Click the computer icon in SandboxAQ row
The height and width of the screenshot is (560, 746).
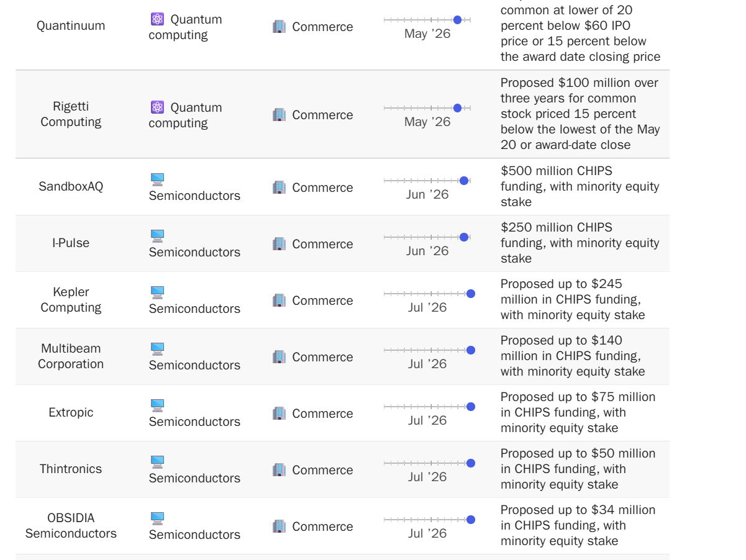point(157,180)
